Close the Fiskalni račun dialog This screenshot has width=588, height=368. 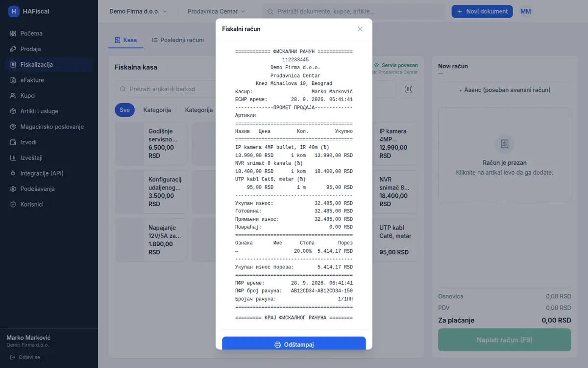[360, 29]
